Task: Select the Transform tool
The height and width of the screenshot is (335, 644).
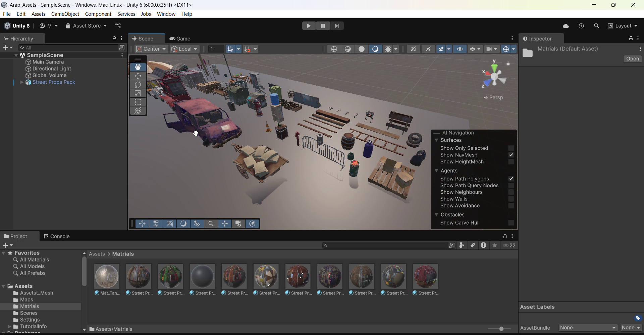Action: pos(138,111)
